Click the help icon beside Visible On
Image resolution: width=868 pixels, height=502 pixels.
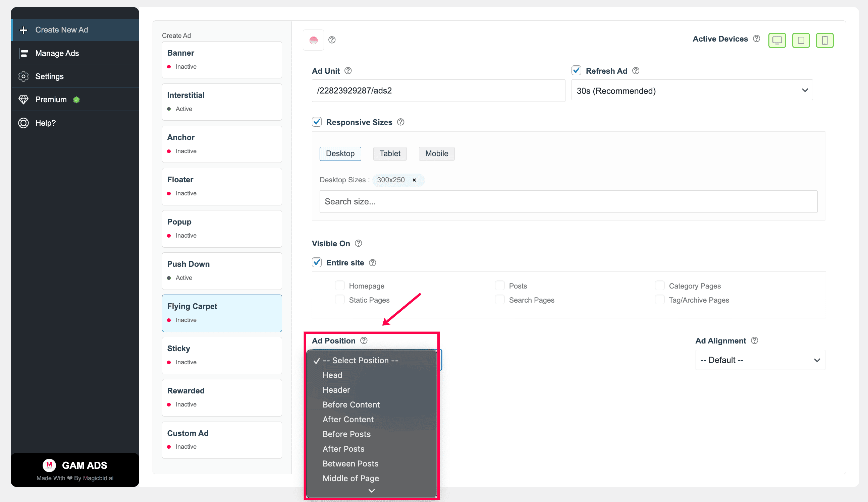pyautogui.click(x=358, y=243)
